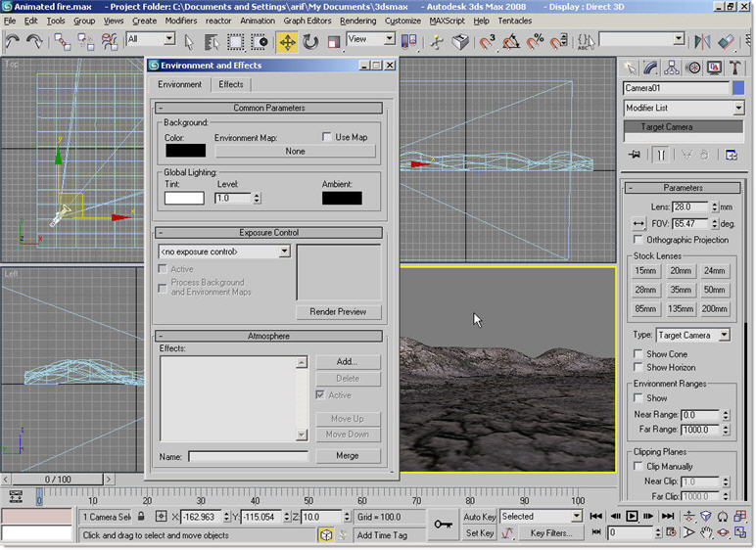This screenshot has height=550, width=756.
Task: Select the Move tool in main toolbar
Action: click(287, 42)
